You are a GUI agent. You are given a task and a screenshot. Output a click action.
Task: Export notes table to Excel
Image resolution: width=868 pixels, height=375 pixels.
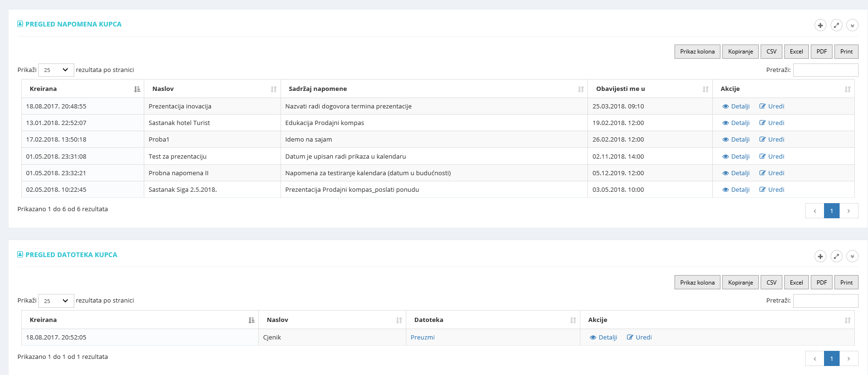click(797, 52)
